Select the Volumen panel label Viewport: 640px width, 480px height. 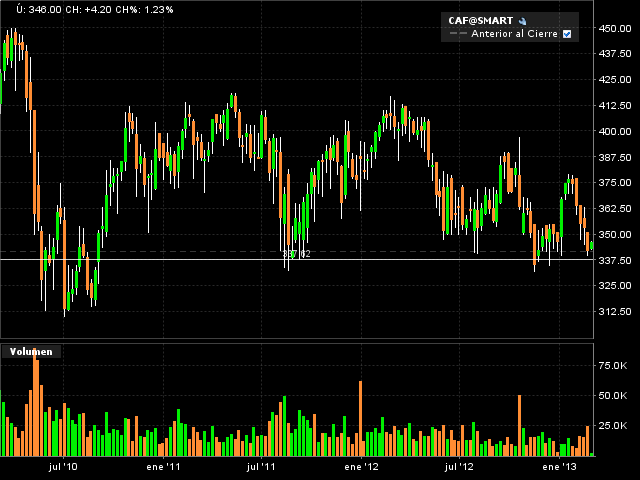[x=31, y=351]
